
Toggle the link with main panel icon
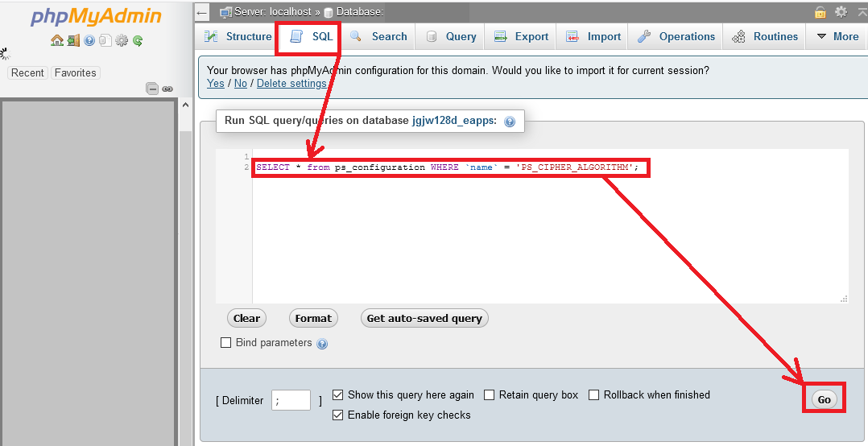(x=167, y=89)
